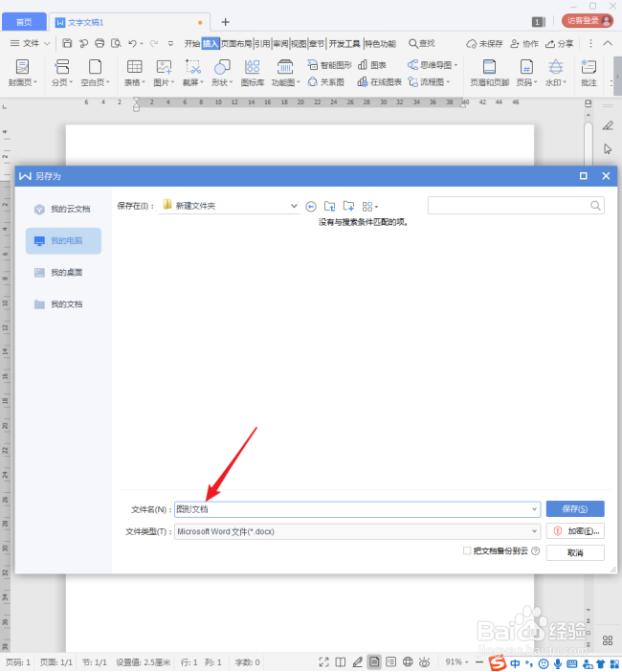Open Page Number (页码) dropdown
This screenshot has height=672, width=622.
click(x=526, y=72)
